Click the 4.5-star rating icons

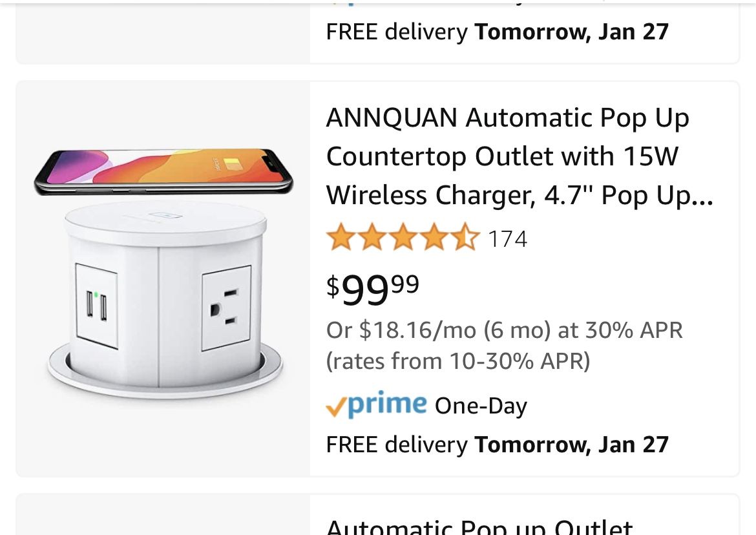point(402,238)
